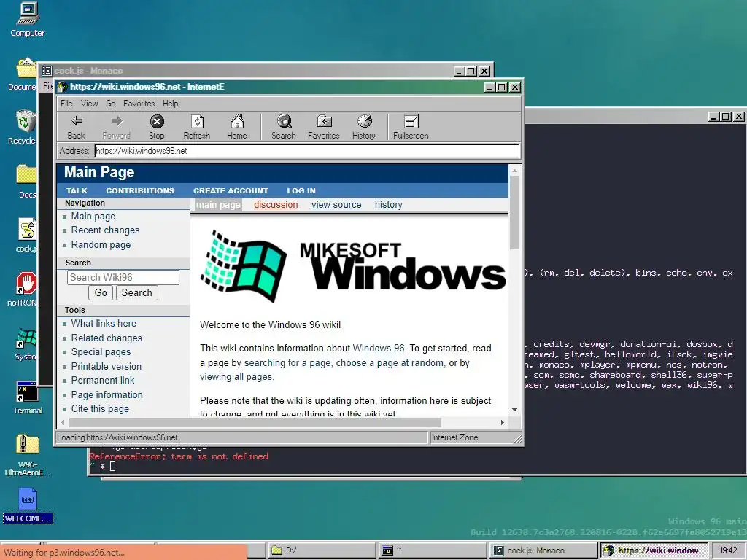
Task: Open Random page in the sidebar
Action: click(x=101, y=245)
